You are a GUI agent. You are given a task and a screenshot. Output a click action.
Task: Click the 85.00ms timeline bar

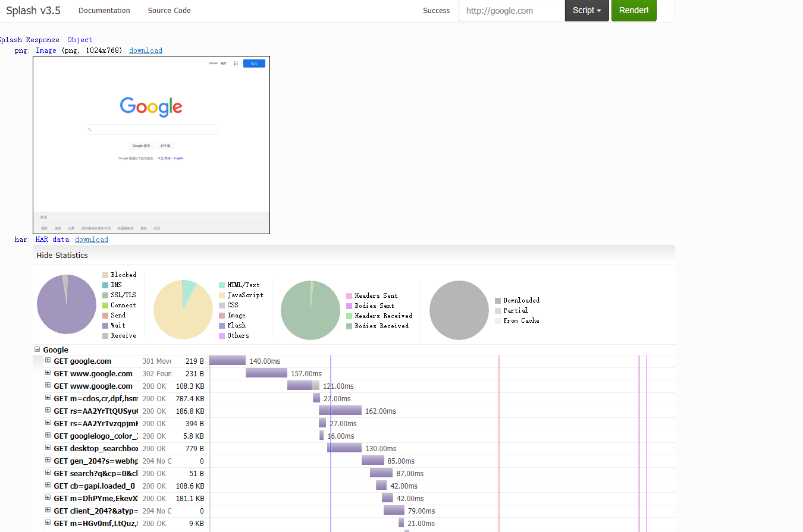[x=373, y=461]
